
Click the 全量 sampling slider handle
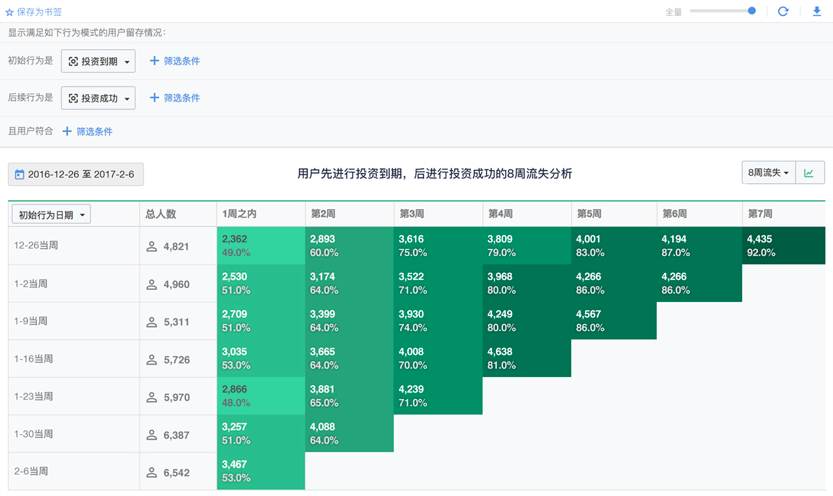pyautogui.click(x=752, y=11)
